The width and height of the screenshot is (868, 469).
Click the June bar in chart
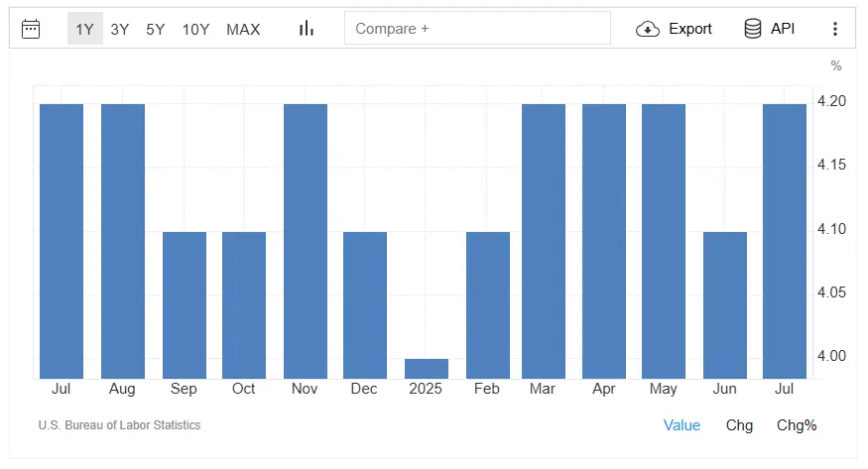click(724, 304)
